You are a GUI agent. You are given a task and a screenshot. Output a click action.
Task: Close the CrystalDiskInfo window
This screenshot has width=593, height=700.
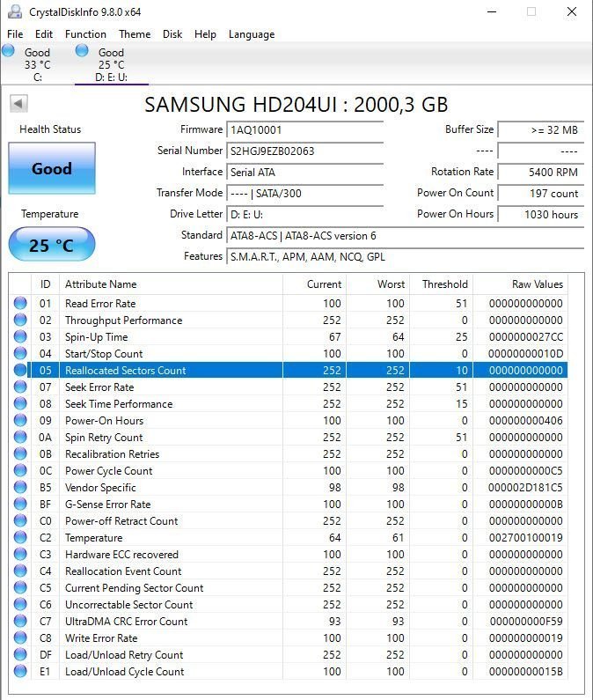click(x=572, y=11)
